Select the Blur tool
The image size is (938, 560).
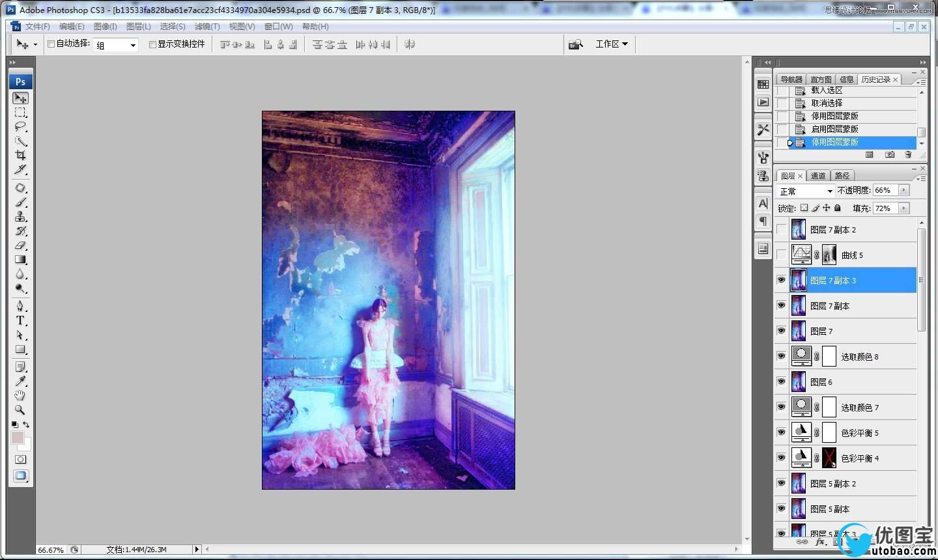coord(21,274)
